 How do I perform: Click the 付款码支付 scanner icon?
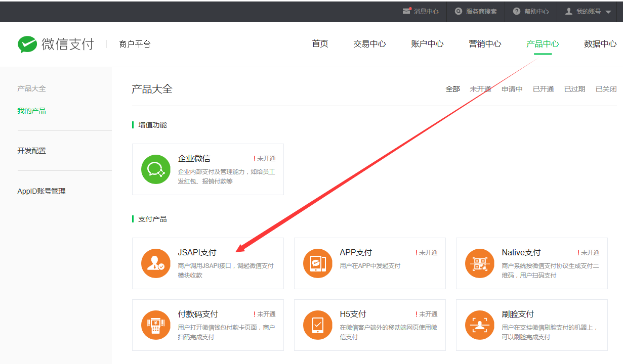(155, 325)
